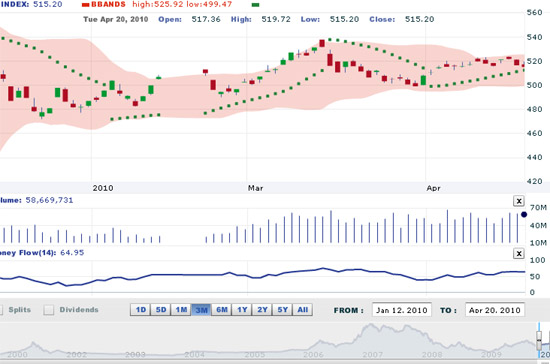Click the Splits label
This screenshot has height=364, width=550.
(x=20, y=310)
